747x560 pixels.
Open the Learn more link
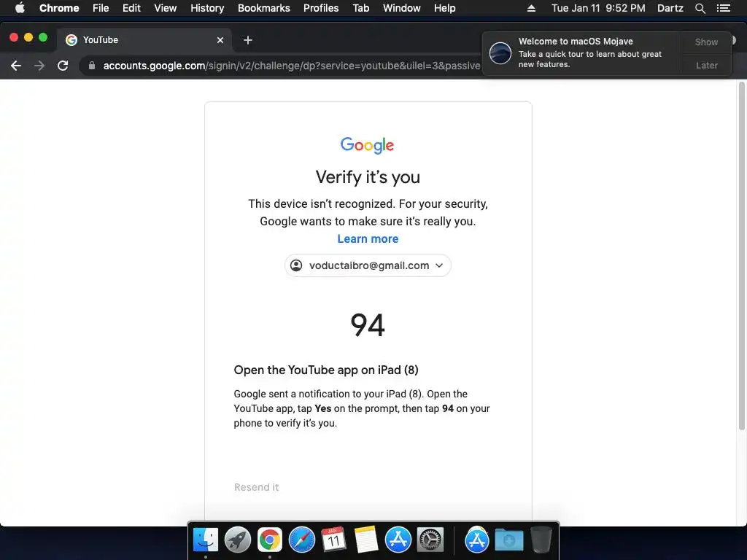pyautogui.click(x=368, y=238)
